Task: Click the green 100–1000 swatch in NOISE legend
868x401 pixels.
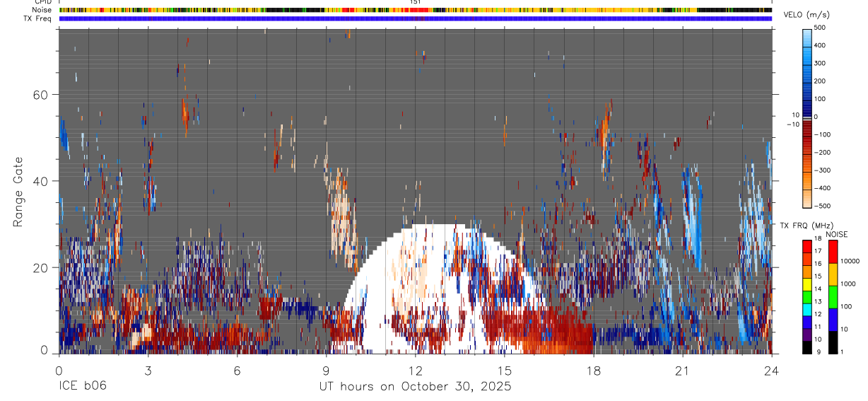Action: pos(833,296)
